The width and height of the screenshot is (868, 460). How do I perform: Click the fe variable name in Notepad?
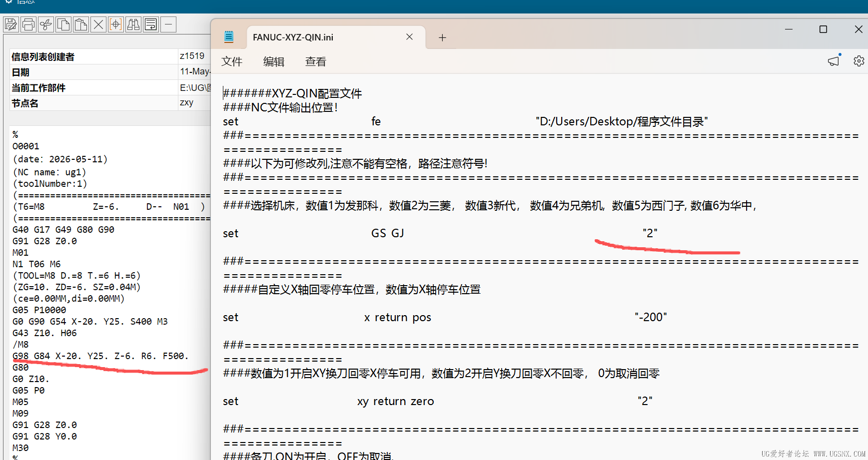pos(376,121)
